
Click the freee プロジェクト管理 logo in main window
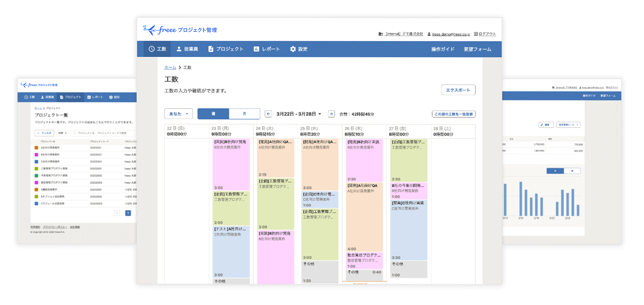tap(180, 30)
